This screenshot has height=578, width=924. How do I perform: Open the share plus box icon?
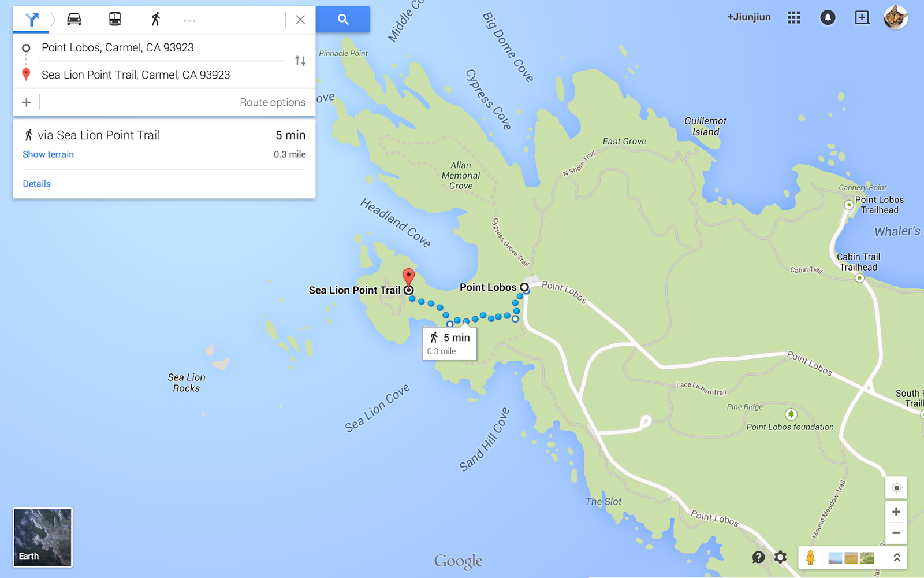(862, 18)
